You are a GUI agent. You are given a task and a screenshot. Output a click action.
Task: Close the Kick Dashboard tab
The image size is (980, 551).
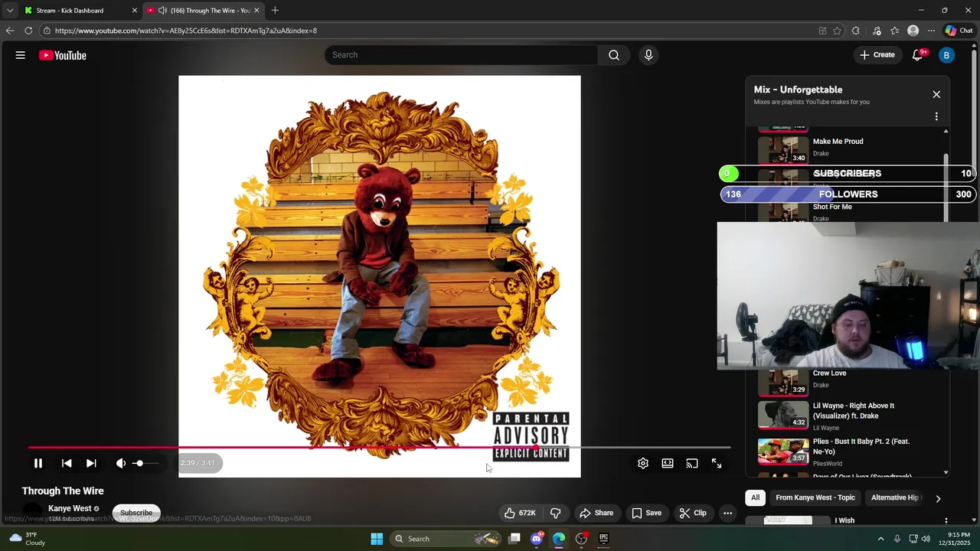pyautogui.click(x=135, y=10)
